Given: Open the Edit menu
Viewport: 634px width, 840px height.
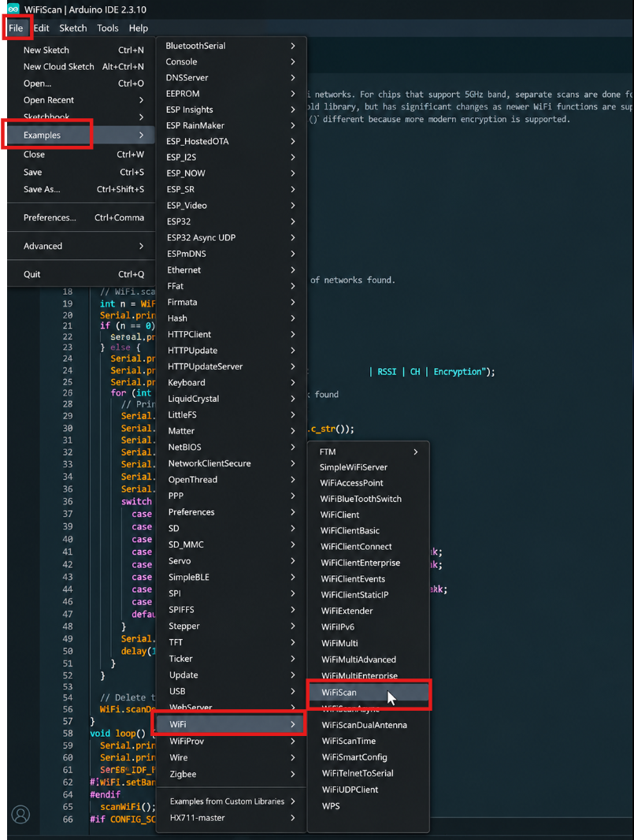Looking at the screenshot, I should tap(41, 28).
